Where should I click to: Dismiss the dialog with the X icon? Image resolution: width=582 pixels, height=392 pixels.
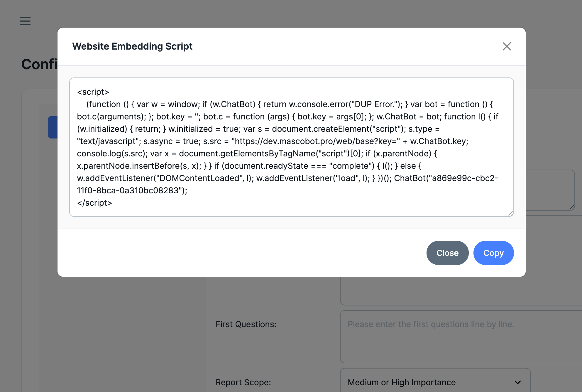click(x=507, y=46)
